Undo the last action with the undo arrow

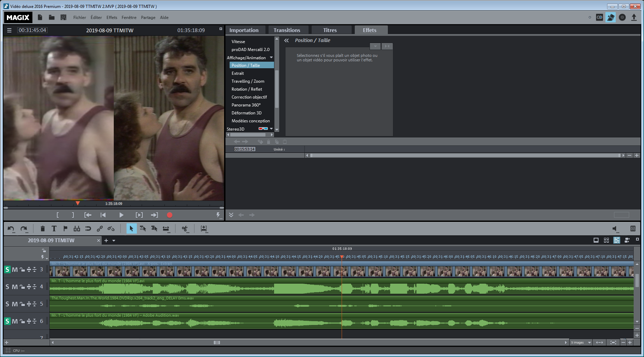(11, 228)
